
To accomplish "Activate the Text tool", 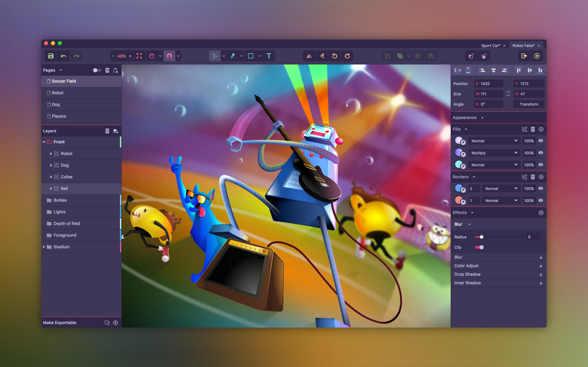I will coord(269,56).
